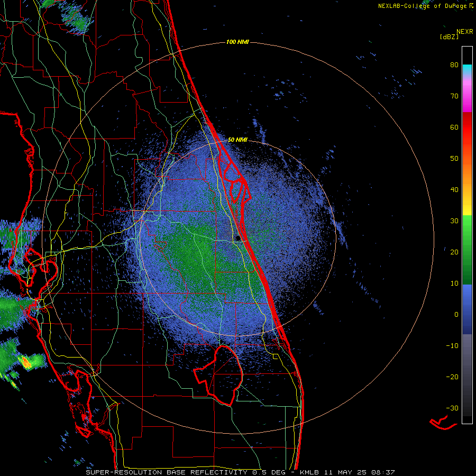
Task: Click the dBZ unit label on the scale
Action: (449, 37)
